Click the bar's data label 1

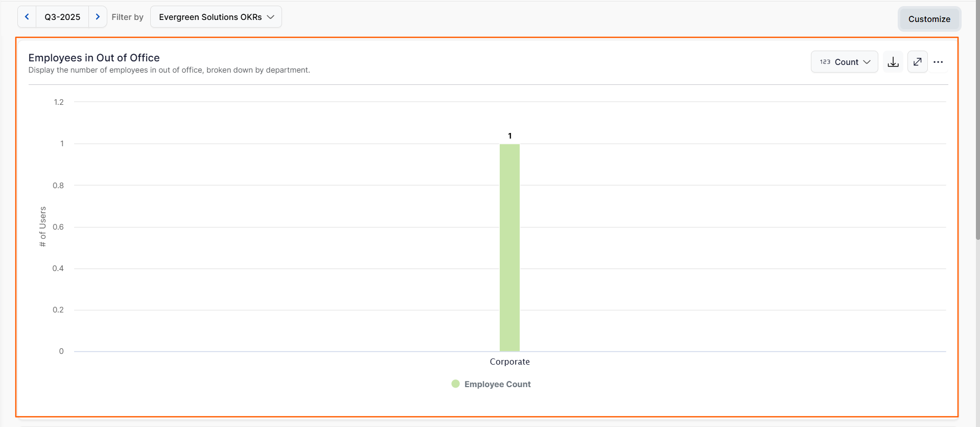509,136
